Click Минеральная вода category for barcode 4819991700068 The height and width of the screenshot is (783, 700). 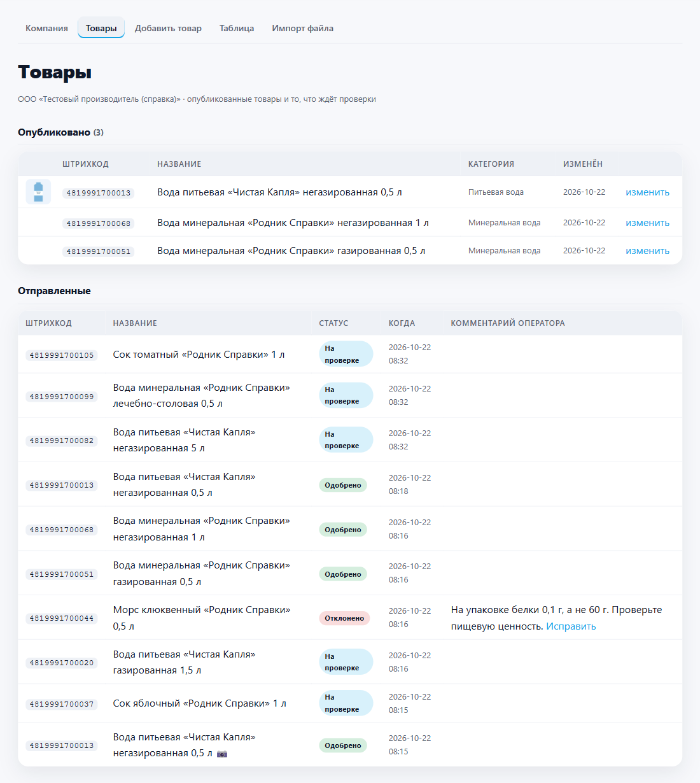coord(504,223)
